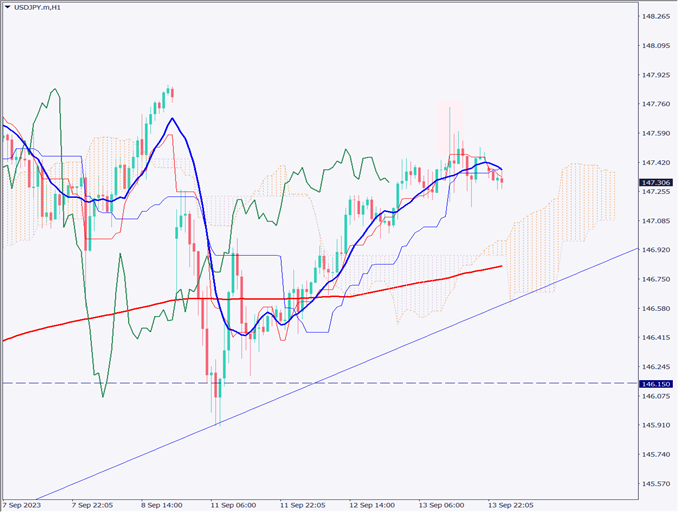Viewport: 678px width, 512px height.
Task: Click the last red candlestick near 147.306
Action: pos(500,180)
